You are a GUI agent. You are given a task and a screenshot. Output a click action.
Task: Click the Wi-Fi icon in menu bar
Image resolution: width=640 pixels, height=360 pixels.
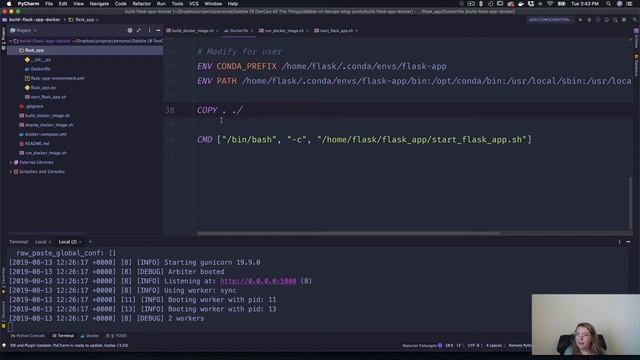pyautogui.click(x=550, y=4)
